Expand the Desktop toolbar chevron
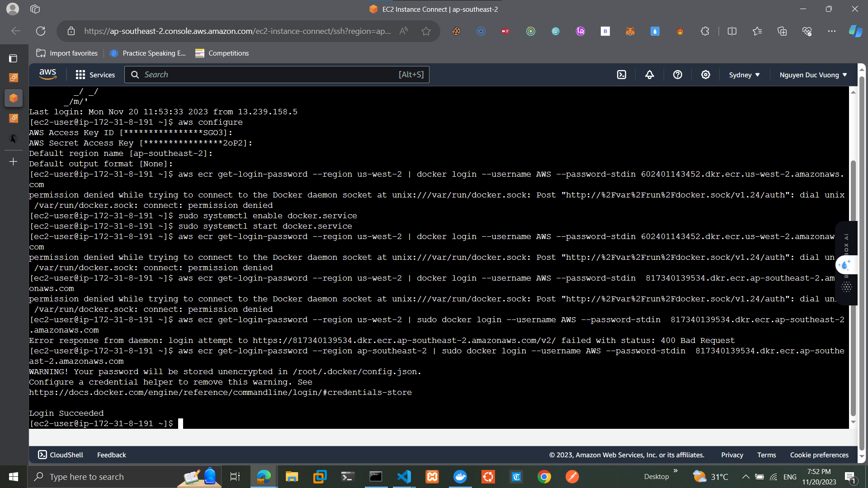The image size is (868, 488). click(675, 471)
